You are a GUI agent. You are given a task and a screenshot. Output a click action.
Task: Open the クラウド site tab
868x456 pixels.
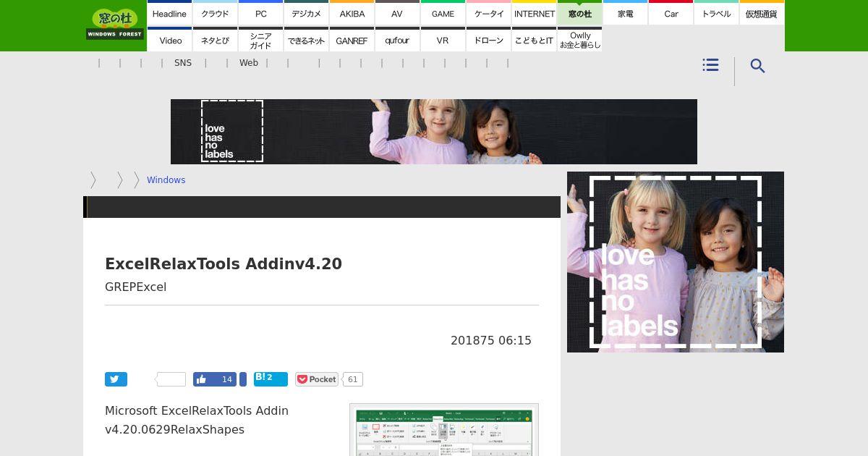tap(215, 14)
